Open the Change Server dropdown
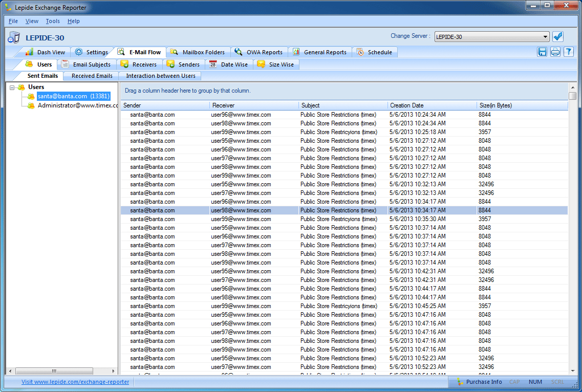Viewport: 582px width, 392px height. [545, 37]
